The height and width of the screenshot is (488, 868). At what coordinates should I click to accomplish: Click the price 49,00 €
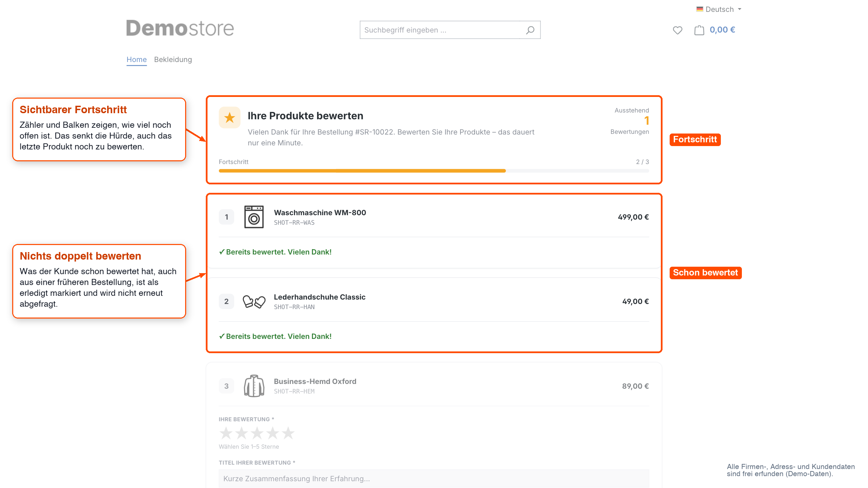pyautogui.click(x=635, y=301)
